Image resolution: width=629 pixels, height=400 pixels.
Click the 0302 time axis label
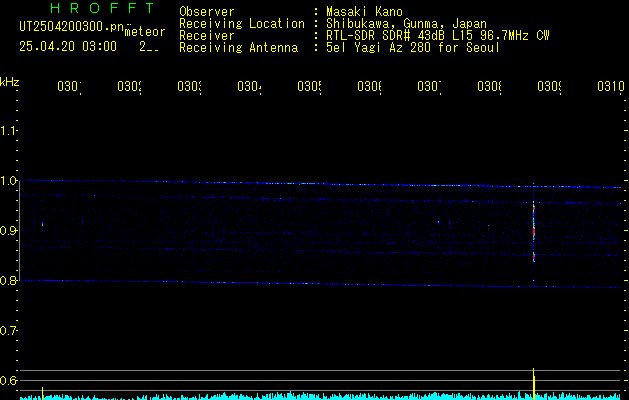[x=129, y=86]
